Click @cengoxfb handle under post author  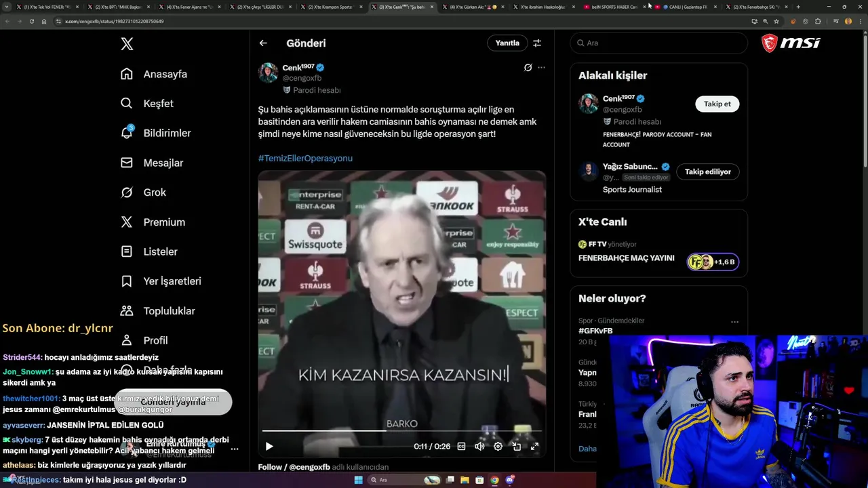(302, 79)
